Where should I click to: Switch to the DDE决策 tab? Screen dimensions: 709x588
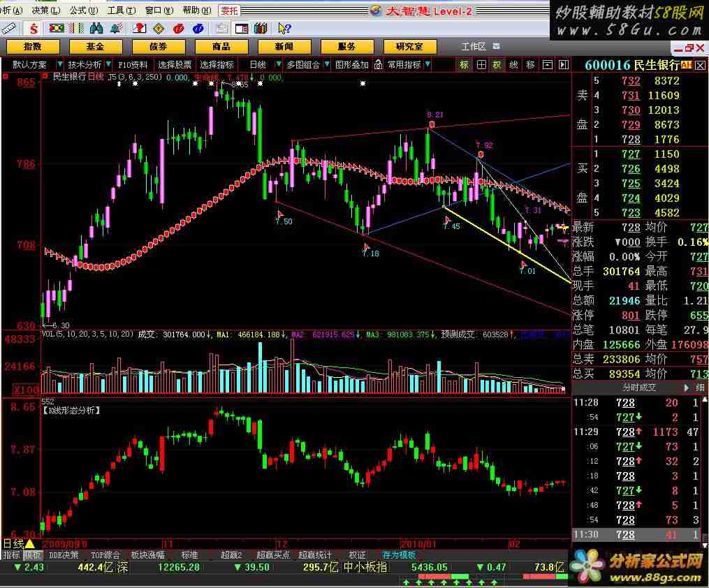[64, 554]
